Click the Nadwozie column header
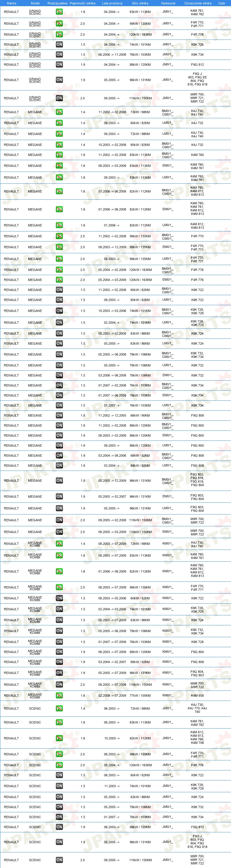Screen dimensions: 231x868 (168, 3)
